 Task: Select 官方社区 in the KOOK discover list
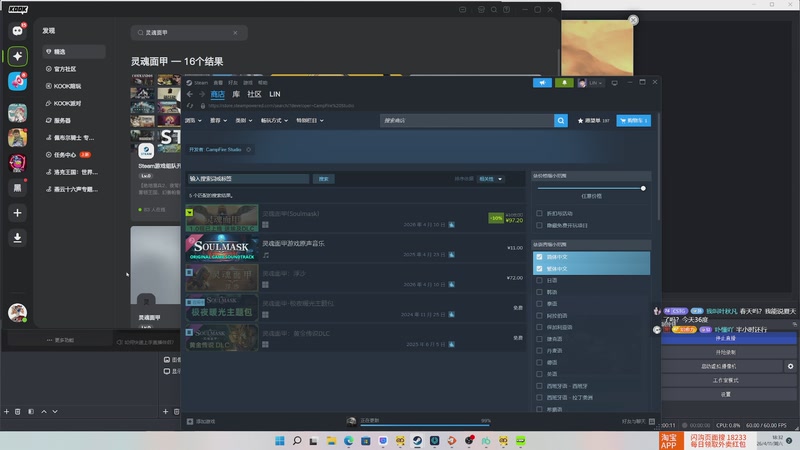click(74, 69)
